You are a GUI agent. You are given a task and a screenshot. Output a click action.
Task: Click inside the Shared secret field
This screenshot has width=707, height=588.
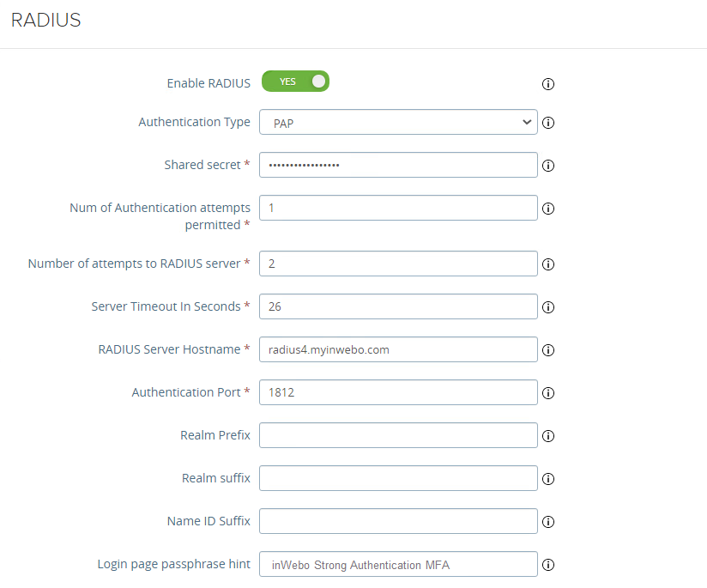click(x=397, y=165)
